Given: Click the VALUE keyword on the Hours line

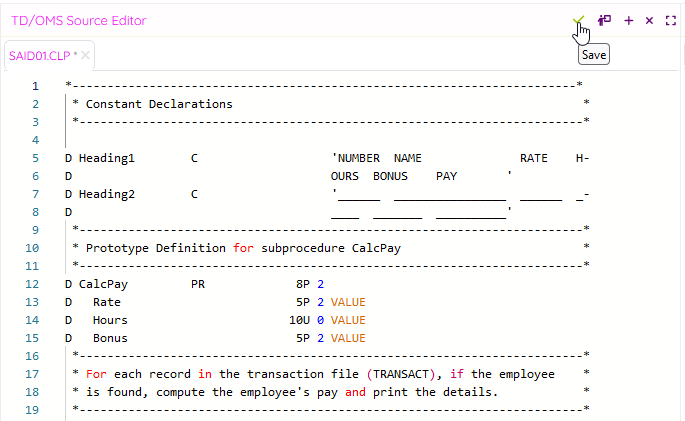Looking at the screenshot, I should [x=348, y=320].
